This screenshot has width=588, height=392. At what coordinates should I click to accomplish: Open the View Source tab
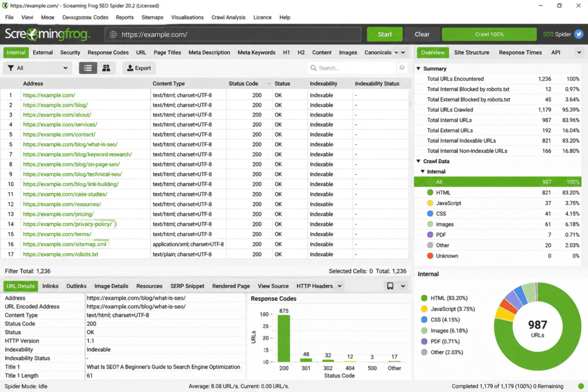click(x=273, y=286)
